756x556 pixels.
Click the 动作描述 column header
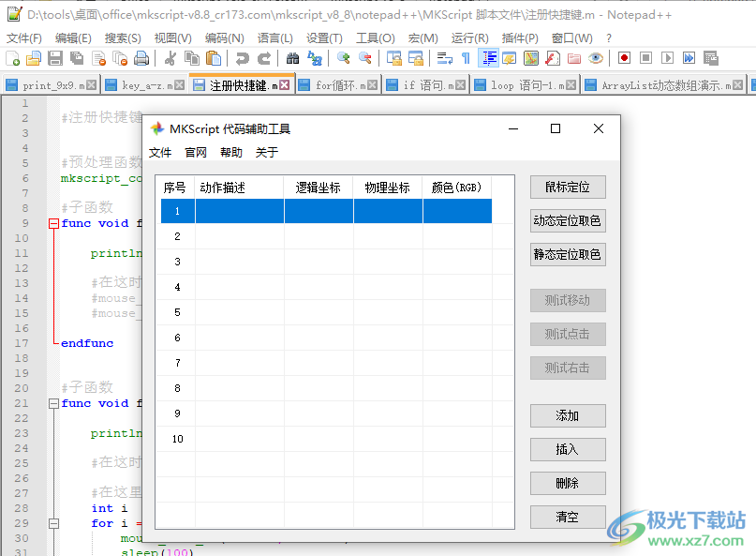pos(240,188)
